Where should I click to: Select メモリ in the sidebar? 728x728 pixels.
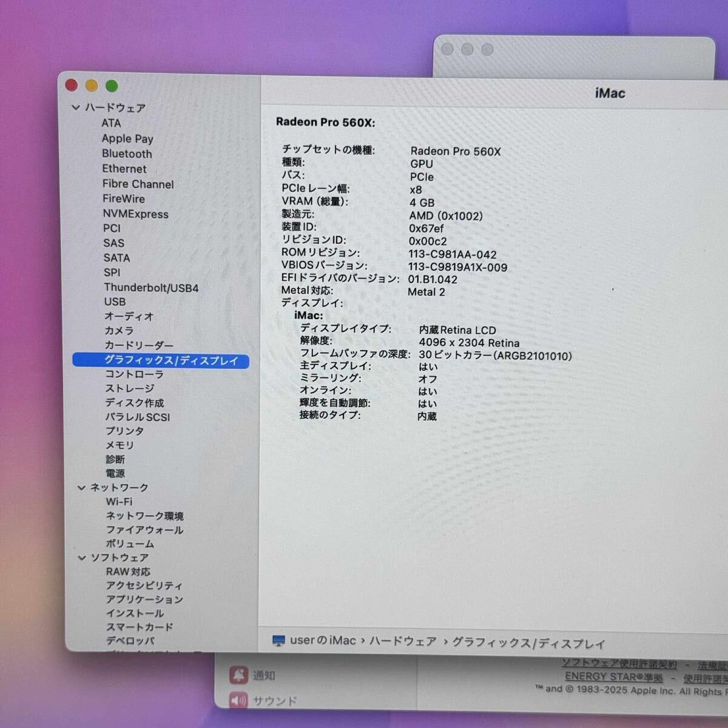(x=120, y=445)
